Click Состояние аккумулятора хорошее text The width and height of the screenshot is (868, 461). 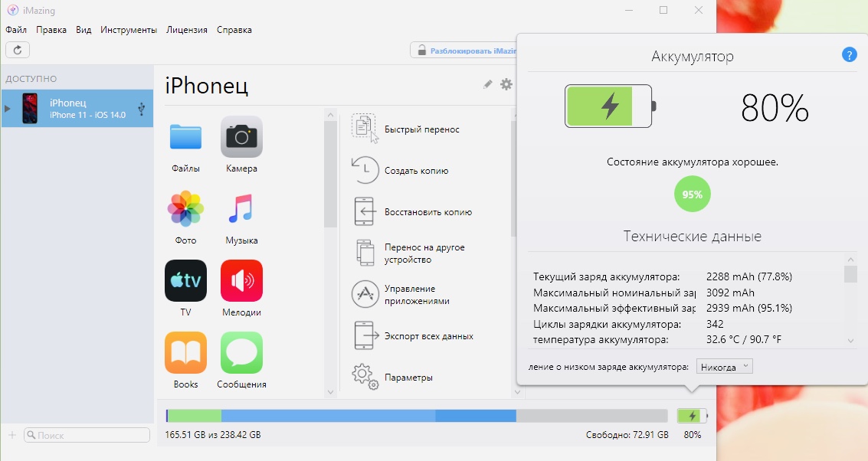click(692, 162)
